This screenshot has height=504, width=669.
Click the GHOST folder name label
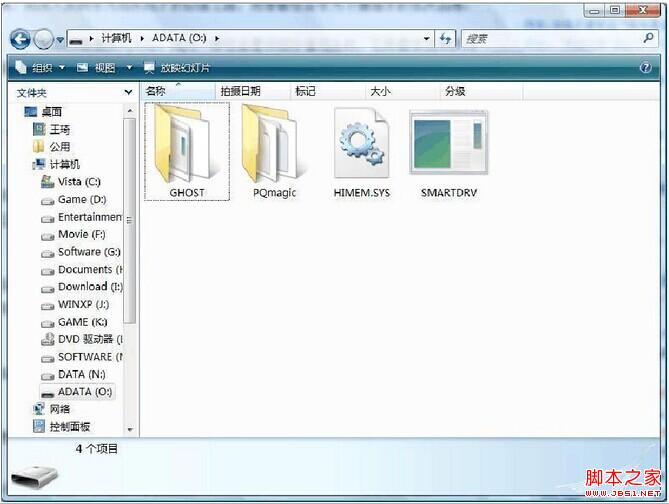[x=187, y=193]
